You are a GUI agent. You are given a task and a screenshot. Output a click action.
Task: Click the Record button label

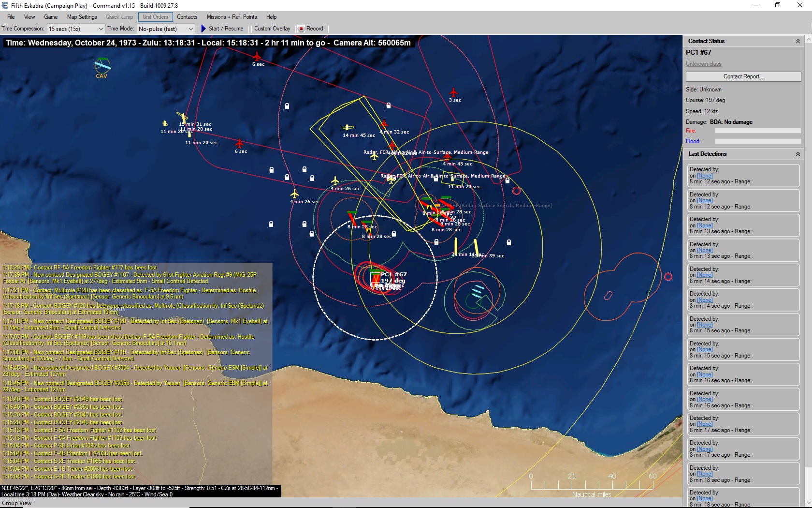[315, 29]
